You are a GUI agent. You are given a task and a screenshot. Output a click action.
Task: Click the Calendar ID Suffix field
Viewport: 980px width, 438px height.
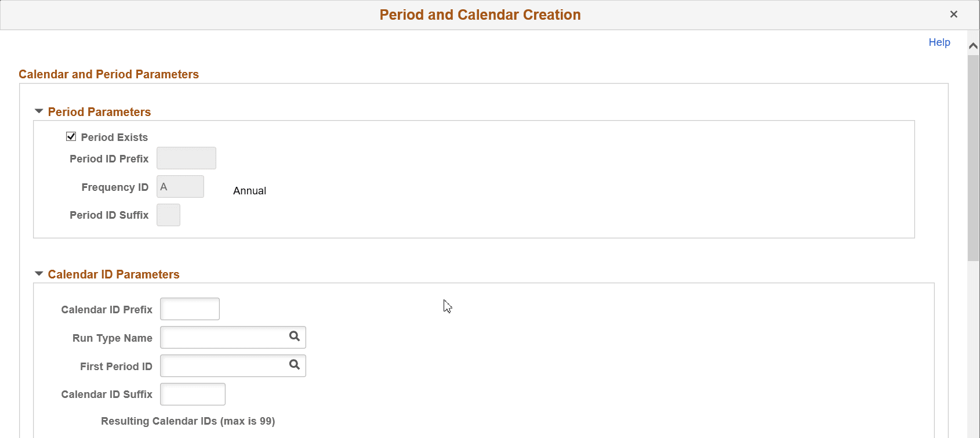193,394
